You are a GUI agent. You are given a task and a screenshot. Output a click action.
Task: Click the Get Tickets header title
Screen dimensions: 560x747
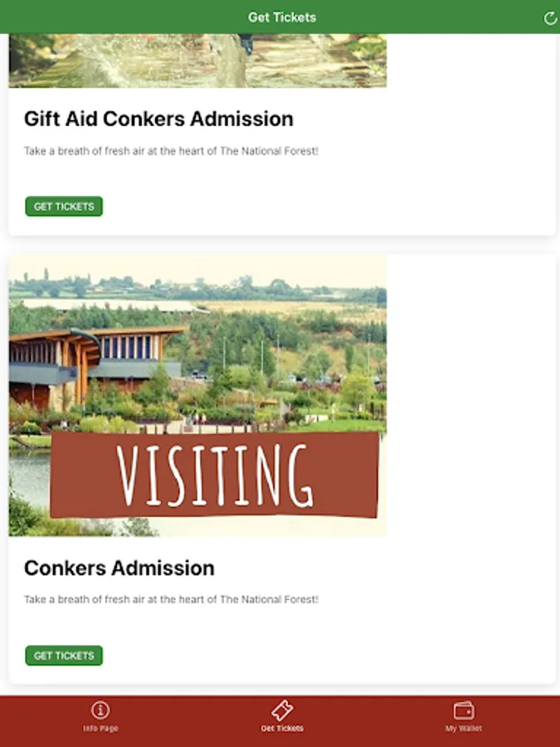point(281,17)
